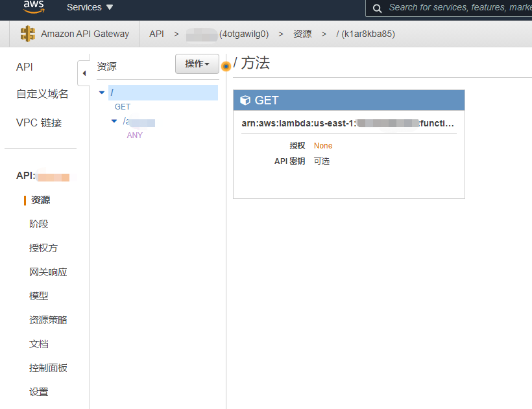The height and width of the screenshot is (409, 532).
Task: Click the cube icon on the GET method header
Action: click(245, 100)
